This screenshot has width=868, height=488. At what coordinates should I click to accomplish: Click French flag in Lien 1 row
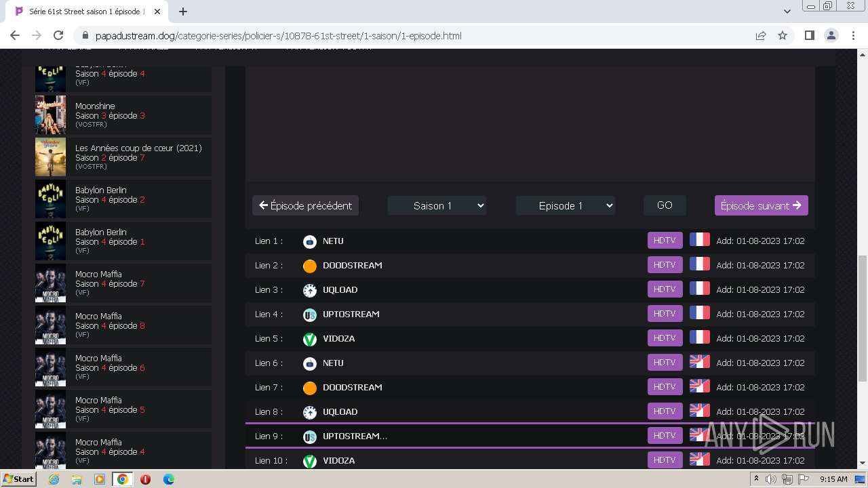tap(699, 239)
